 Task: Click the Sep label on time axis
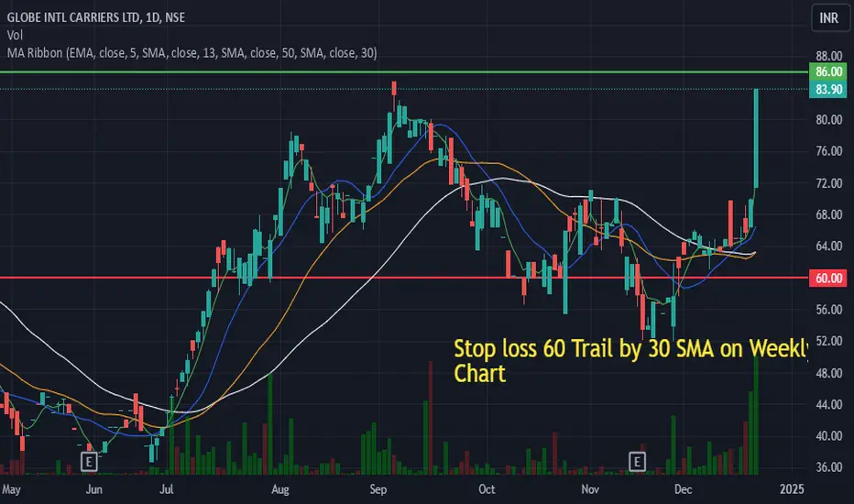click(x=378, y=489)
